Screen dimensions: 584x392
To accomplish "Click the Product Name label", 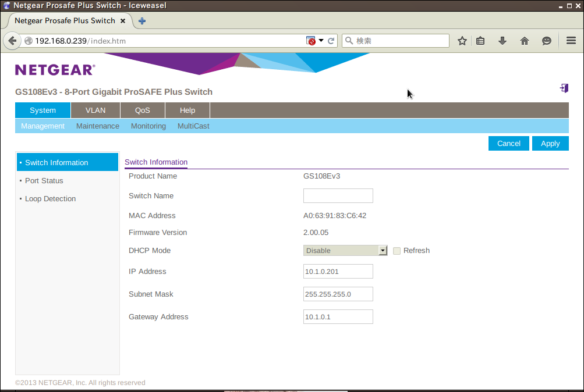I will pos(153,176).
